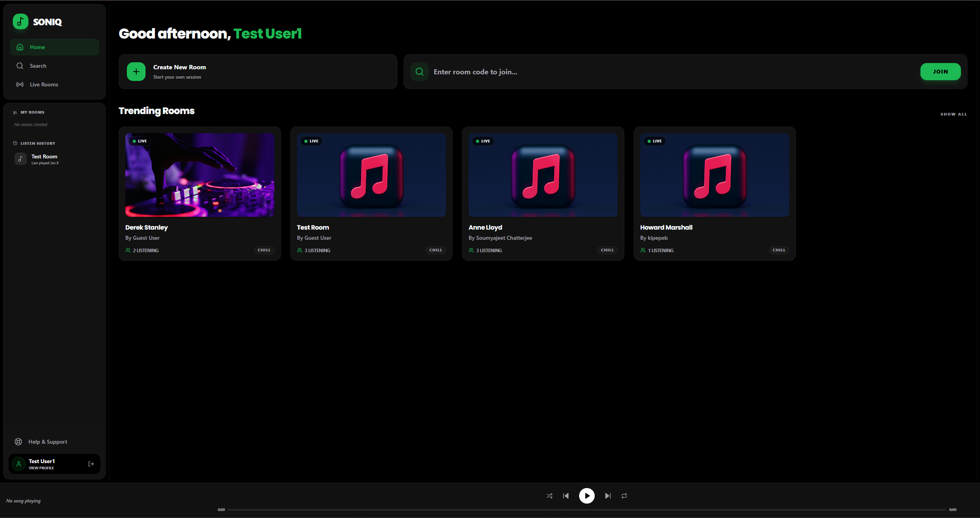Skip to next track
This screenshot has height=518, width=980.
608,496
